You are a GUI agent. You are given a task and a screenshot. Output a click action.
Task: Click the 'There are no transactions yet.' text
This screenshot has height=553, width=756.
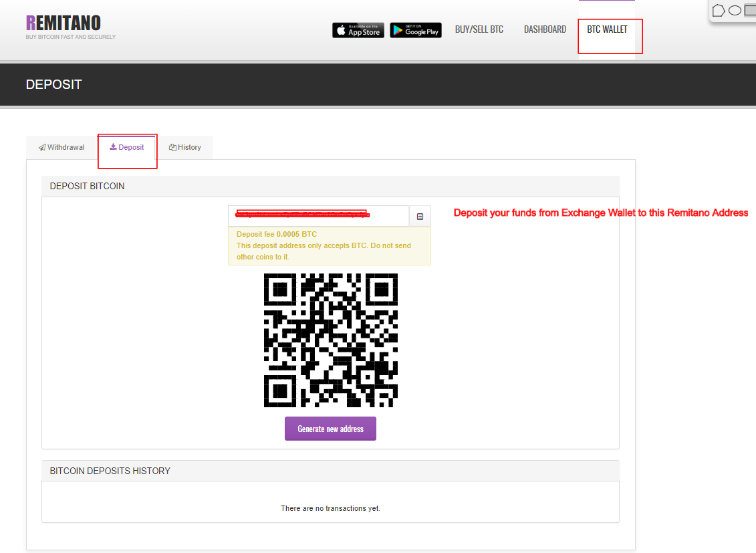[330, 508]
